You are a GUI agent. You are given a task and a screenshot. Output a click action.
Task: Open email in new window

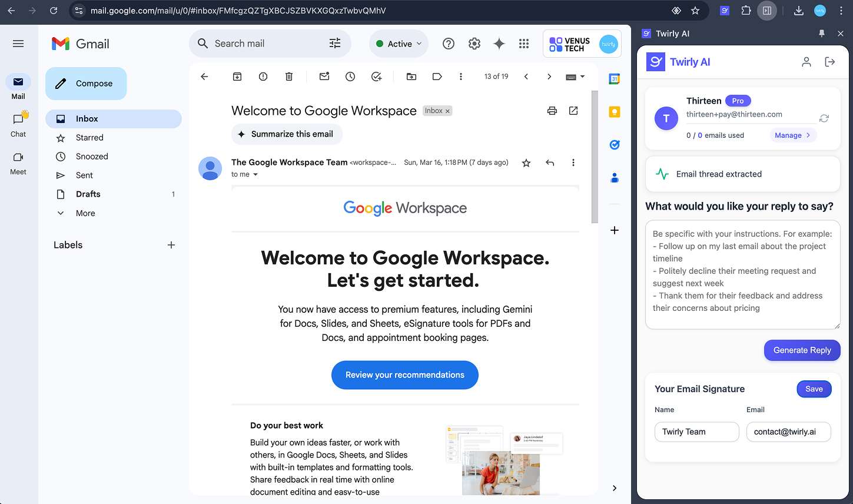[573, 111]
